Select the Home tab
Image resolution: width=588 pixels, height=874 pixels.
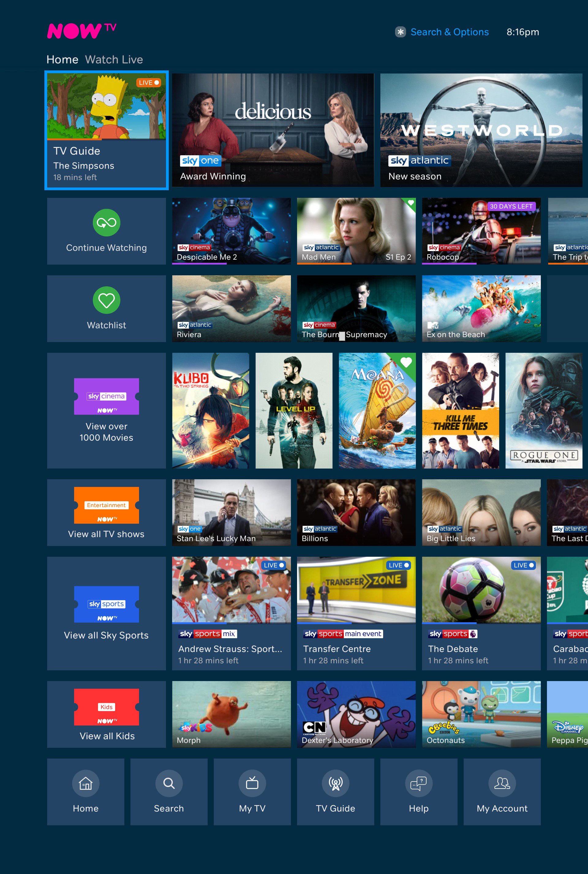click(62, 60)
